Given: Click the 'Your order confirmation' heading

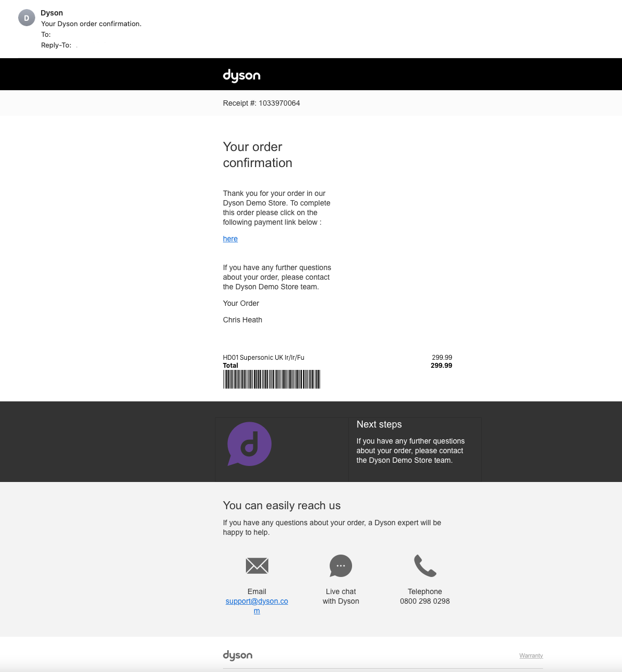Looking at the screenshot, I should 258,155.
